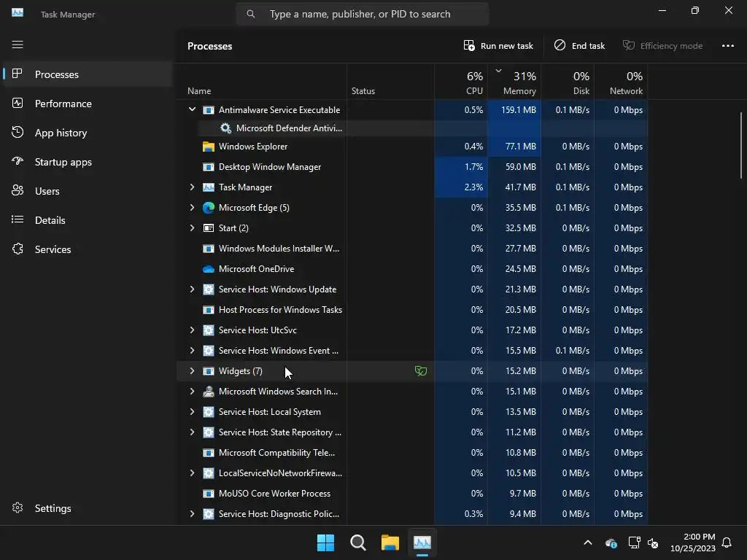Open the Performance page
This screenshot has width=747, height=560.
pyautogui.click(x=88, y=104)
